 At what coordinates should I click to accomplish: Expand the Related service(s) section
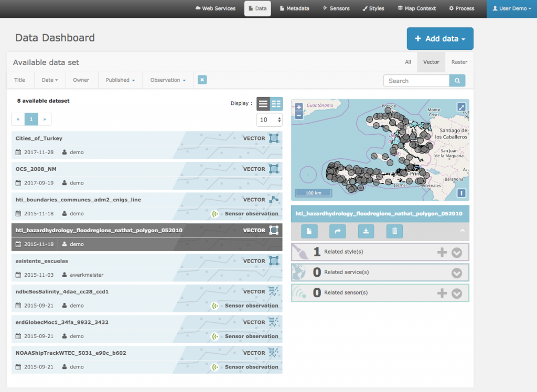pyautogui.click(x=457, y=273)
